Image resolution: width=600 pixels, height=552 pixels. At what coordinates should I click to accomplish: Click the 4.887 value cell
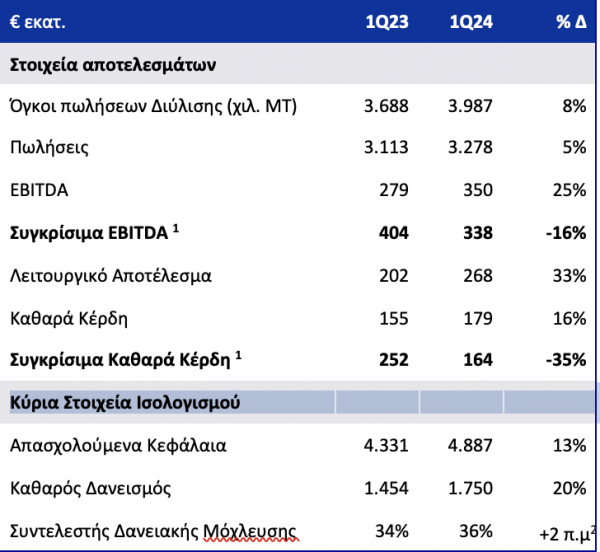tap(470, 446)
